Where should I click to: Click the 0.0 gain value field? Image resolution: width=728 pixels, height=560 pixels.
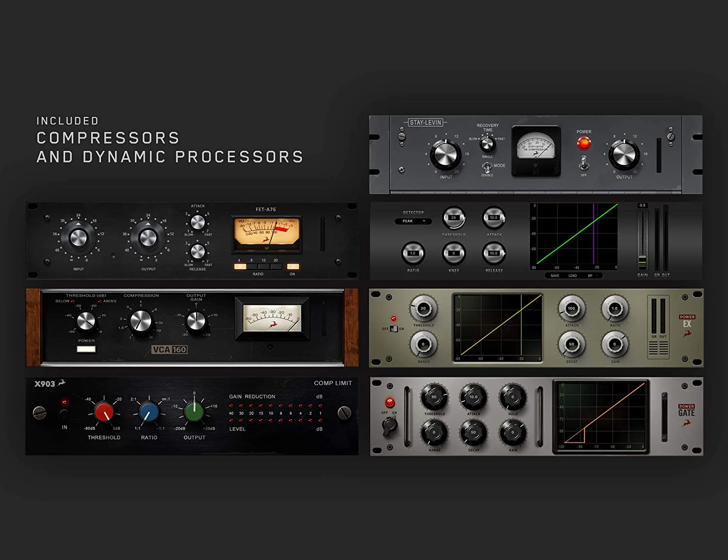click(642, 205)
